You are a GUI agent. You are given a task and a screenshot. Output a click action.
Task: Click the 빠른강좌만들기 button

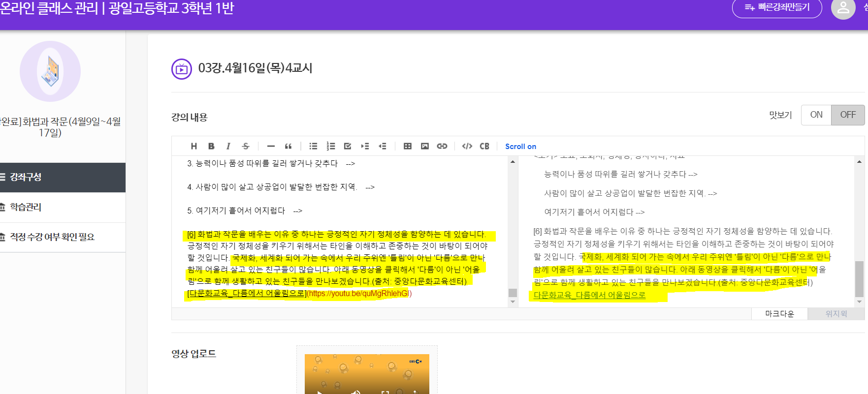(x=777, y=7)
